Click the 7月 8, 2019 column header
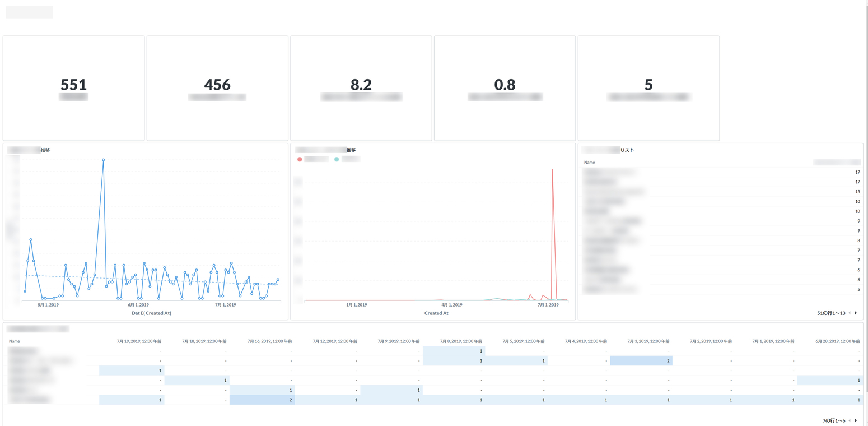868x426 pixels. coord(461,341)
